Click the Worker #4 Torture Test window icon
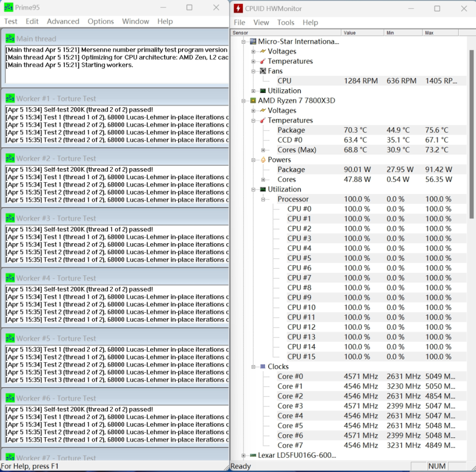The height and width of the screenshot is (472, 476). click(10, 278)
